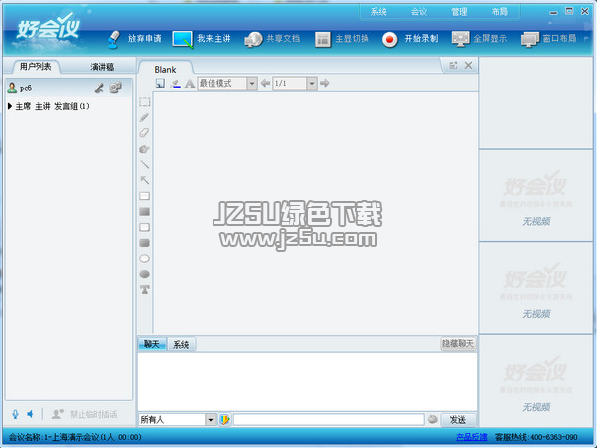Toggle the microphone icon at bottom left
Screen dimensions: 597x448
(15, 414)
